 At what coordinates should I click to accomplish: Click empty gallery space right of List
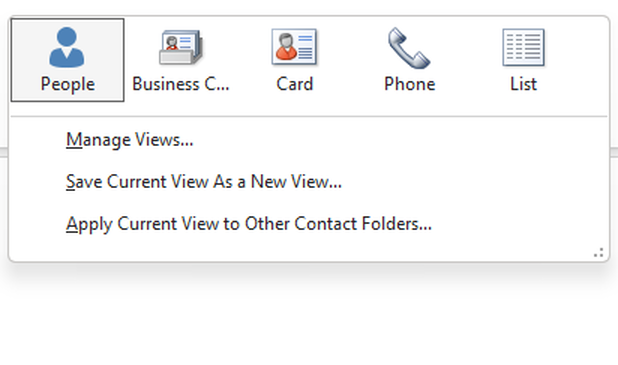[x=577, y=59]
